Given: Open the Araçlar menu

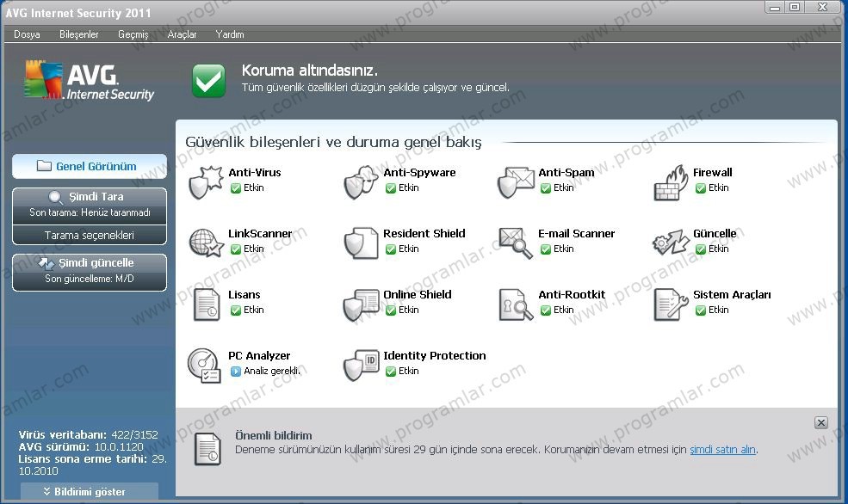Looking at the screenshot, I should [x=182, y=34].
